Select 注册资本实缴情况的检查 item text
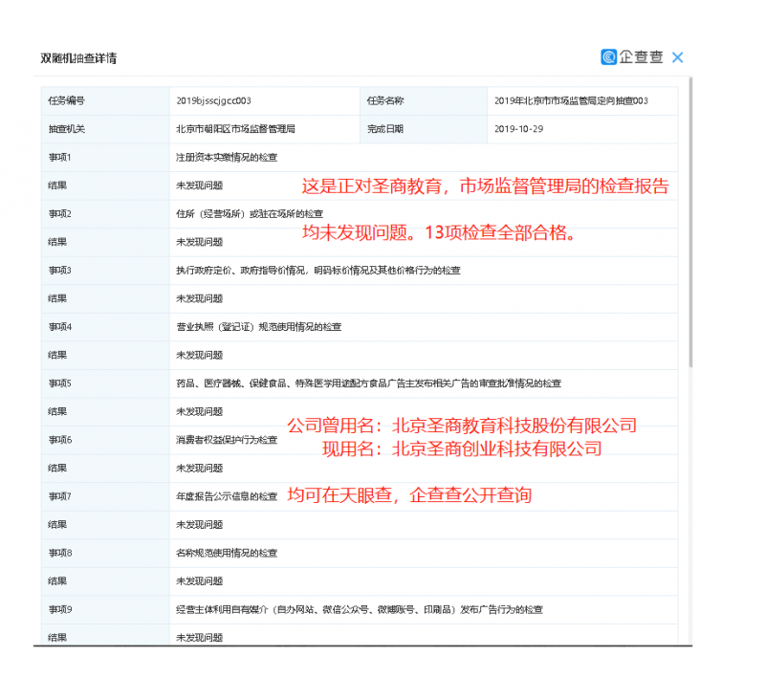765x700 pixels. click(227, 158)
